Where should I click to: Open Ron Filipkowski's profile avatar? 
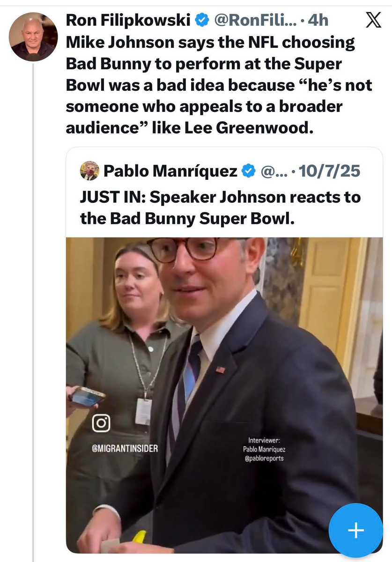coord(33,37)
